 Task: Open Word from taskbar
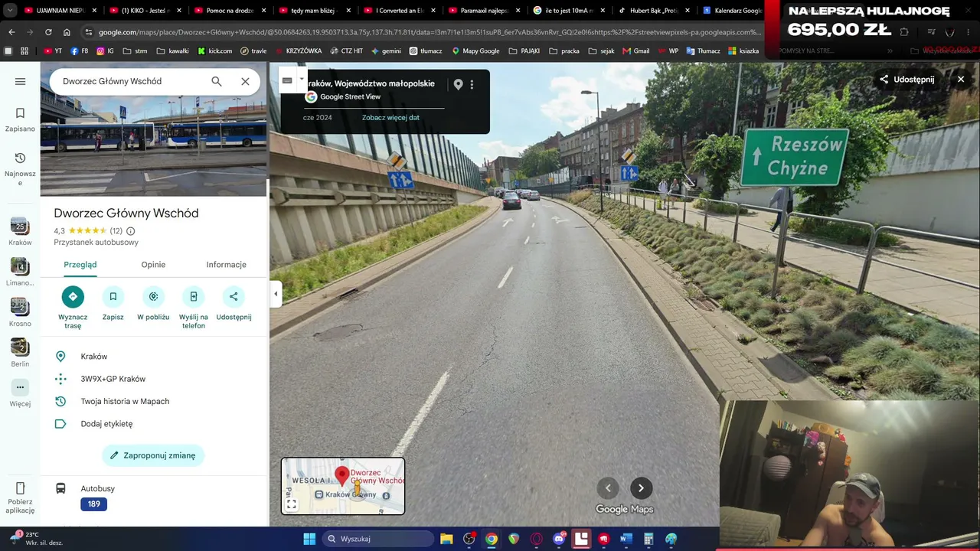(626, 539)
